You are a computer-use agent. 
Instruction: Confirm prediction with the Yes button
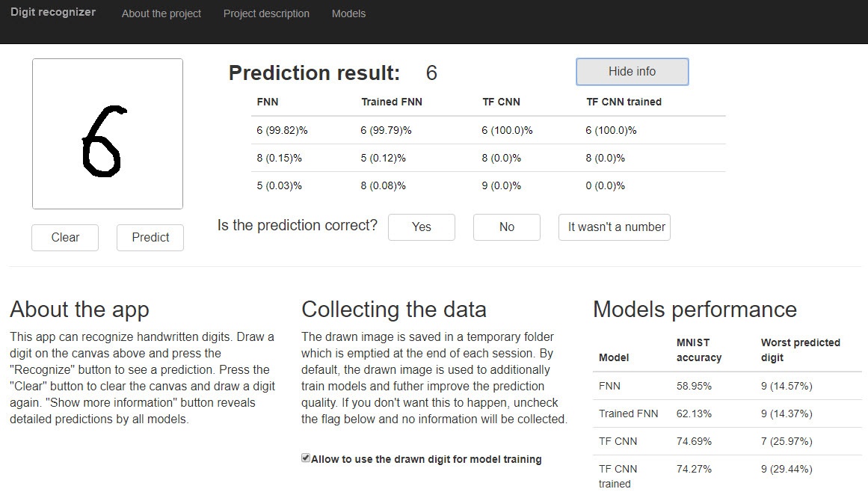click(x=421, y=227)
